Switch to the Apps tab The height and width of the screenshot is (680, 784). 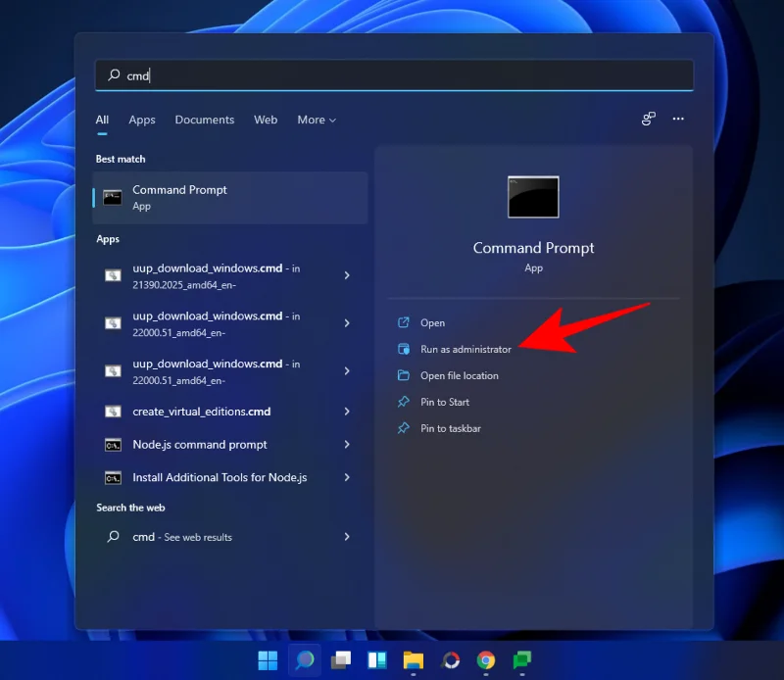141,119
